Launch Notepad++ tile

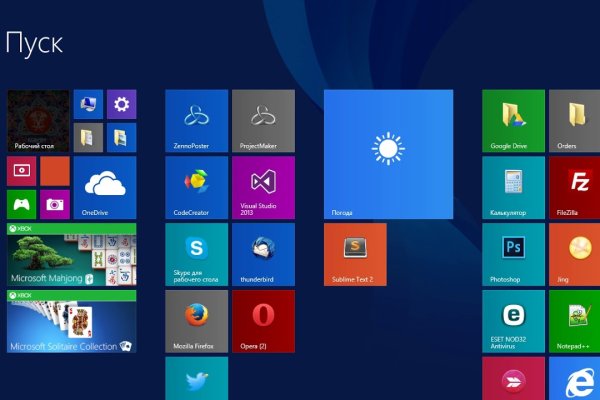click(x=579, y=321)
